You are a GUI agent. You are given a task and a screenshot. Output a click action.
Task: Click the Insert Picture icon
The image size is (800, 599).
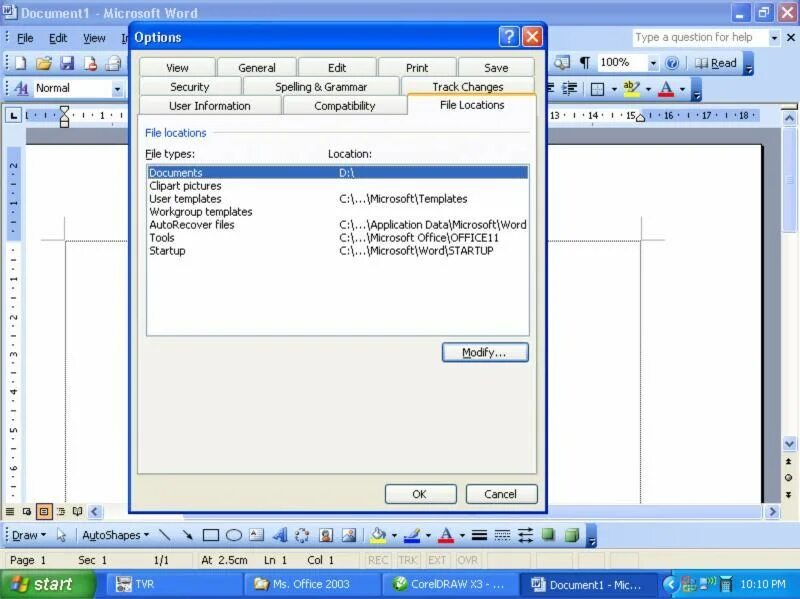[349, 535]
